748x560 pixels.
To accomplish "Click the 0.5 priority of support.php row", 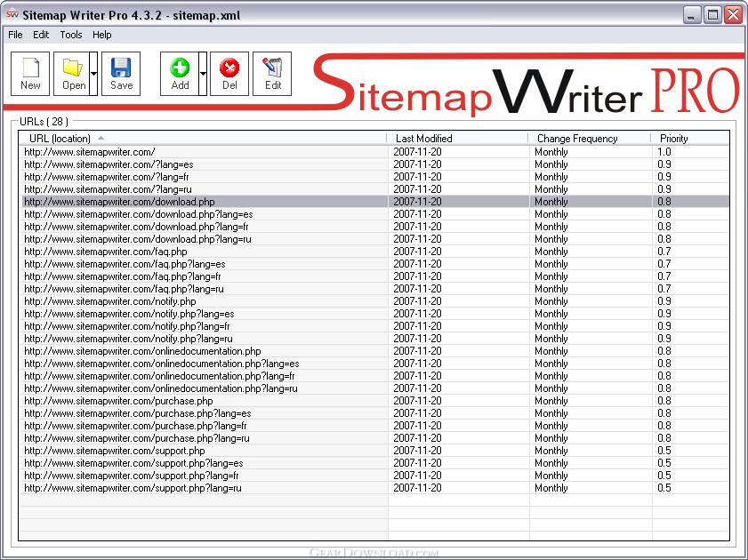I will point(664,451).
